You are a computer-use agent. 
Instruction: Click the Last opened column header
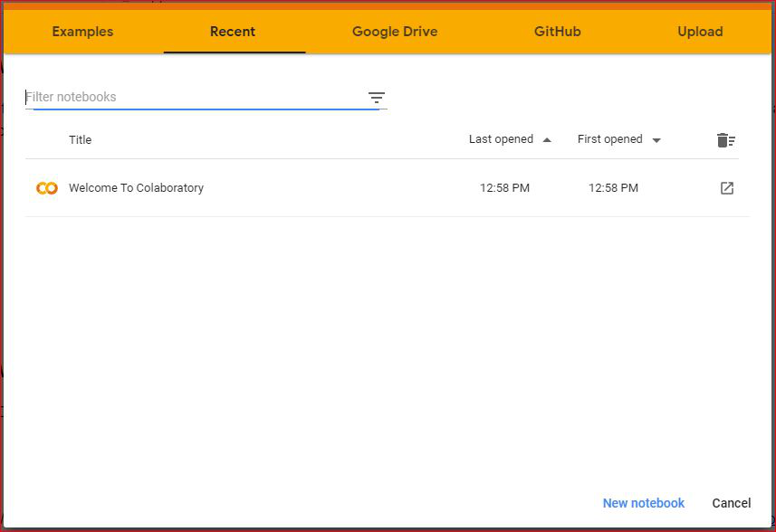(x=501, y=139)
